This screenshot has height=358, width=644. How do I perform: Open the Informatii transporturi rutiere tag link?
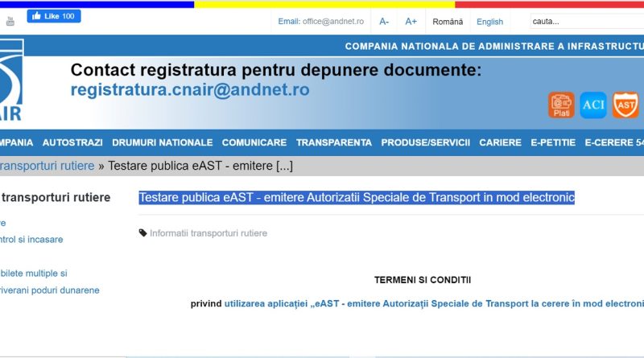pyautogui.click(x=208, y=233)
